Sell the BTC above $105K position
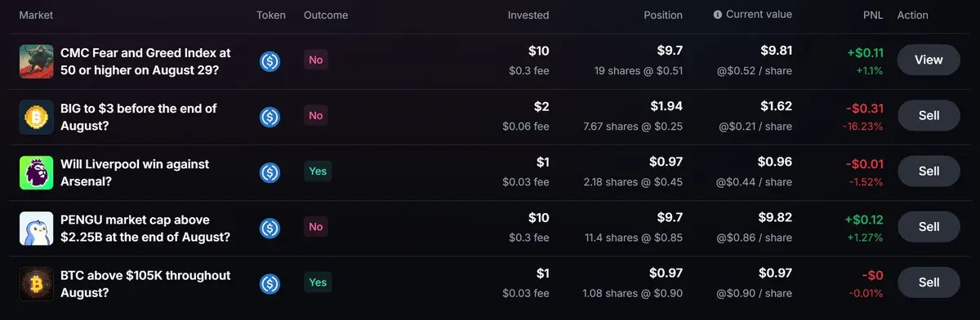Image resolution: width=980 pixels, height=320 pixels. coord(929,282)
